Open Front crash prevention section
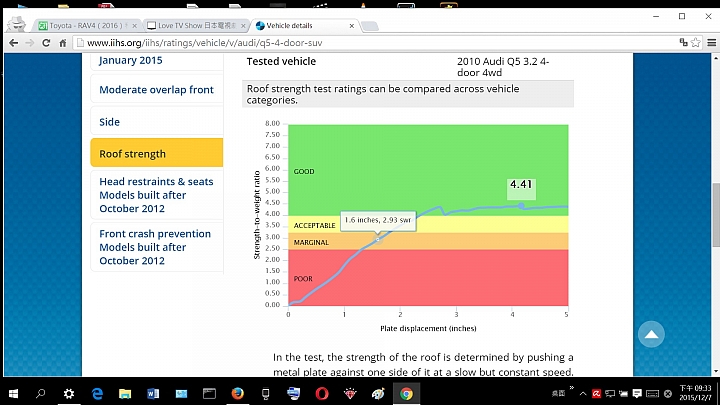720x405 pixels. [x=157, y=247]
